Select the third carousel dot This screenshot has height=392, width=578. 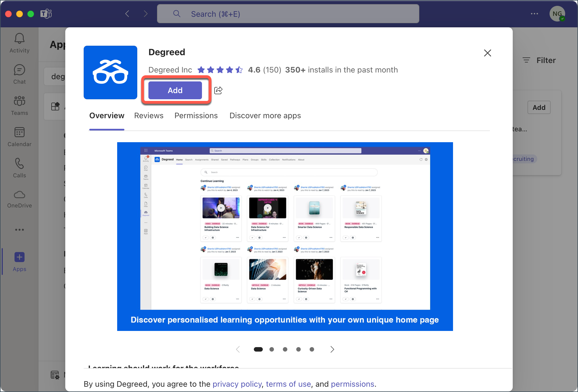coord(285,349)
